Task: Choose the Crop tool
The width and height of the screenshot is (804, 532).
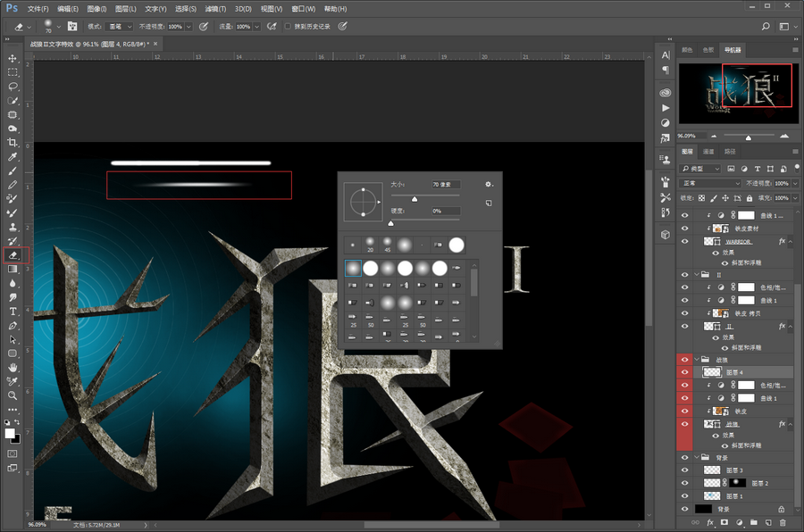Action: coord(13,143)
